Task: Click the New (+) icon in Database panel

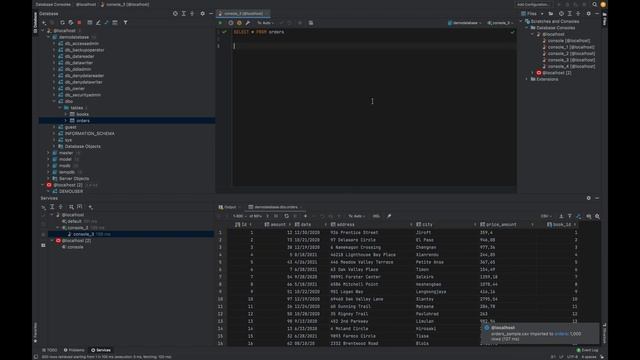Action: tap(44, 23)
